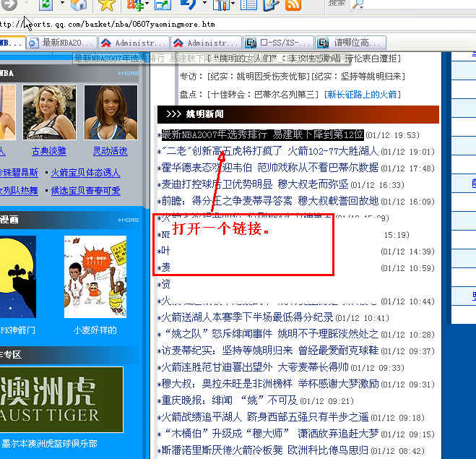Click +MORE in the NBA section header
This screenshot has height=459, width=476.
128,73
